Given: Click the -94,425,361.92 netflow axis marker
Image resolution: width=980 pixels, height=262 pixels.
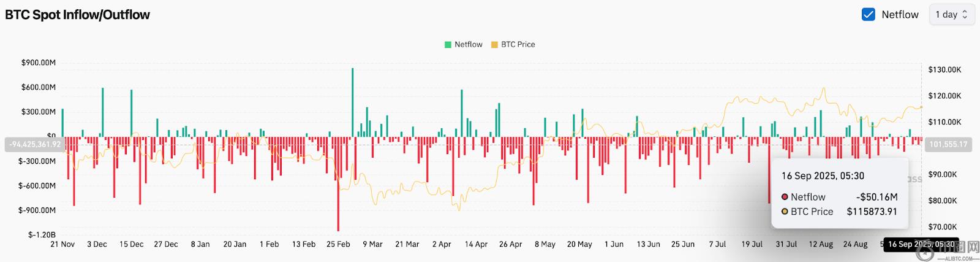Looking at the screenshot, I should [34, 145].
